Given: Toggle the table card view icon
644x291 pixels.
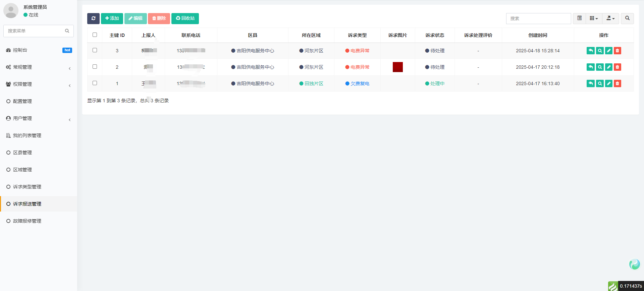Looking at the screenshot, I should click(579, 18).
